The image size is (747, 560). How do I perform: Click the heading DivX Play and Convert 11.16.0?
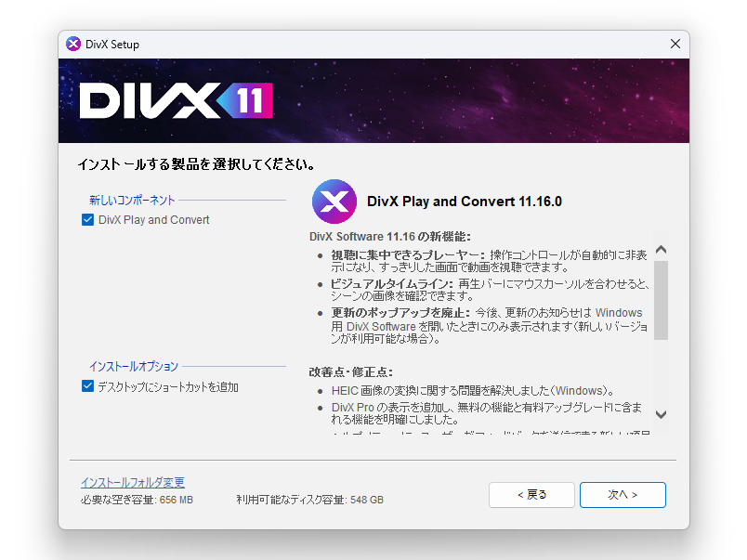[x=465, y=202]
